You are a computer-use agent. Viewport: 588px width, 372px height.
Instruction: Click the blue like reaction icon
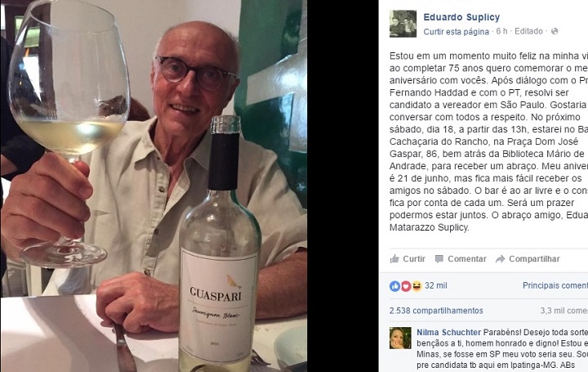[x=395, y=286]
